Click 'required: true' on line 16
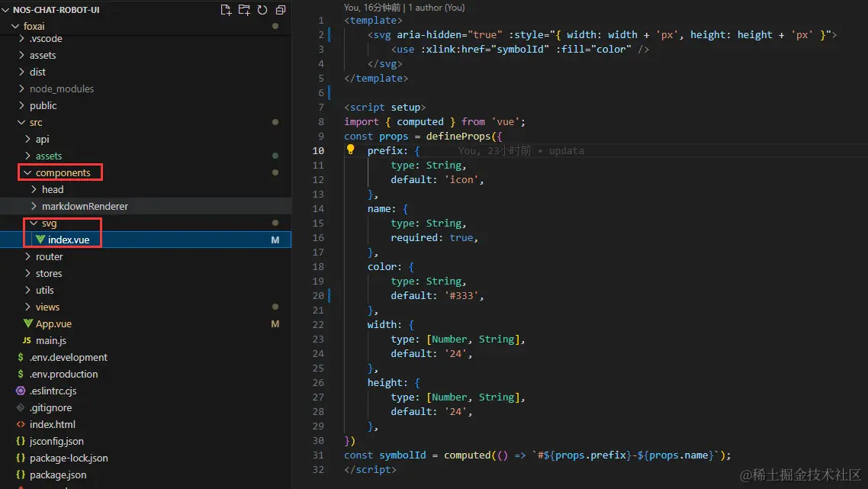Image resolution: width=868 pixels, height=489 pixels. (x=432, y=237)
